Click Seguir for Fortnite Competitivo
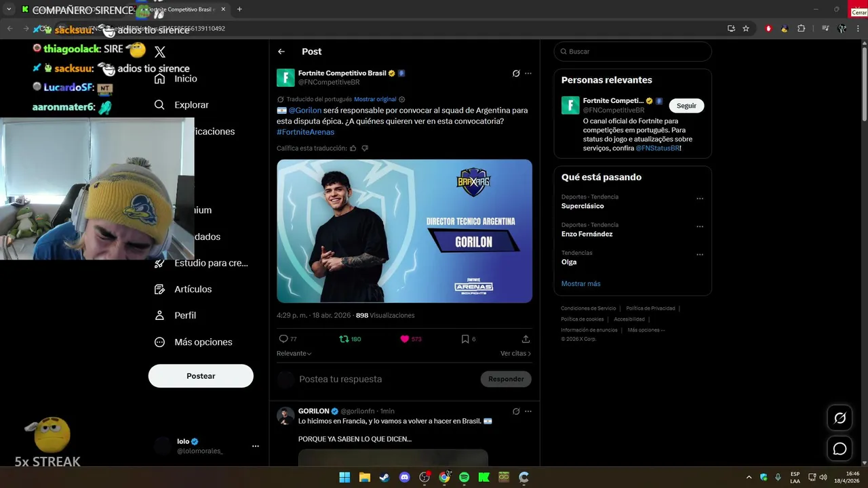Screen dimensions: 868x488 pos(686,106)
